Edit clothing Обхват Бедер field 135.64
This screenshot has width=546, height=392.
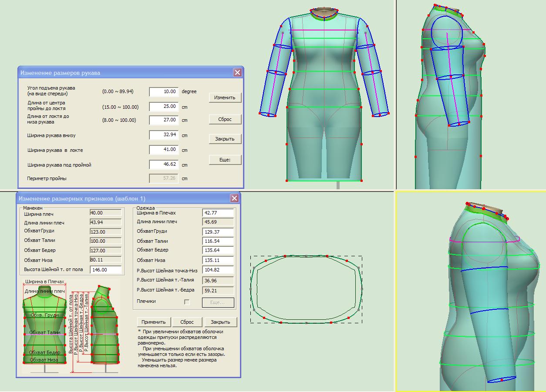[x=218, y=251]
